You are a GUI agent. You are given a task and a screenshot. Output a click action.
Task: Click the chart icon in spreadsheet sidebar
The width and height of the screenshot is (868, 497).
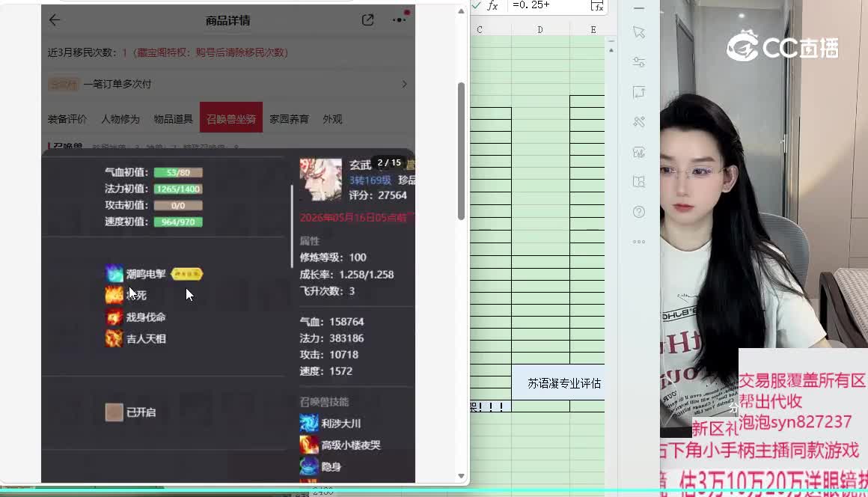click(639, 152)
